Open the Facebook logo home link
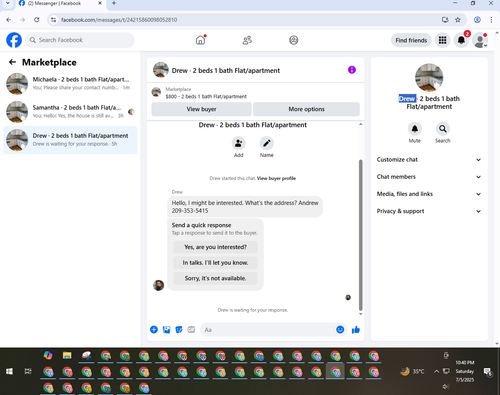The height and width of the screenshot is (395, 500). 14,40
